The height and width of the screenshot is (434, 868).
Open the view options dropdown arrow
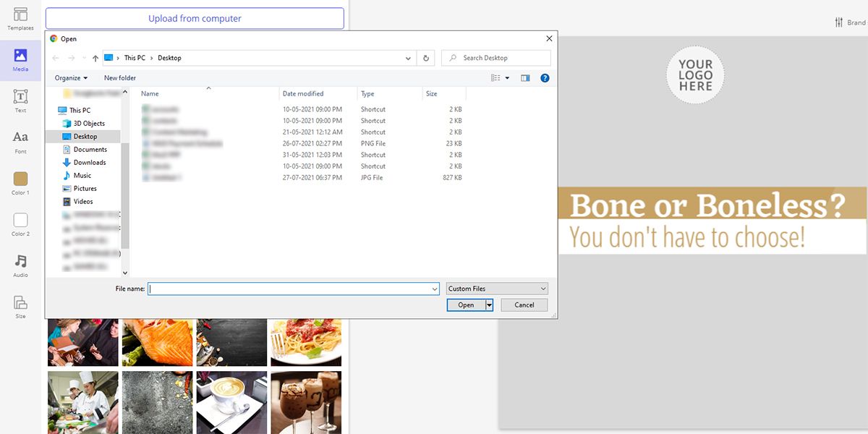pyautogui.click(x=507, y=77)
